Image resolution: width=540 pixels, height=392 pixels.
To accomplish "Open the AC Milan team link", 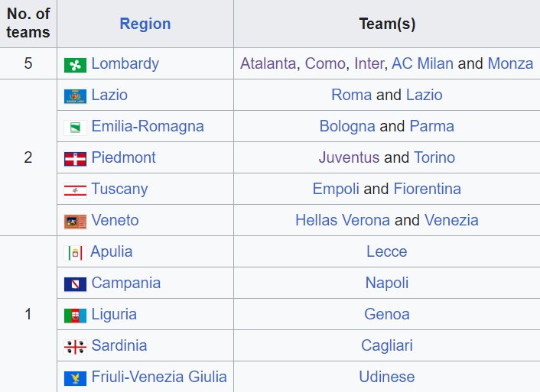I will (x=422, y=63).
